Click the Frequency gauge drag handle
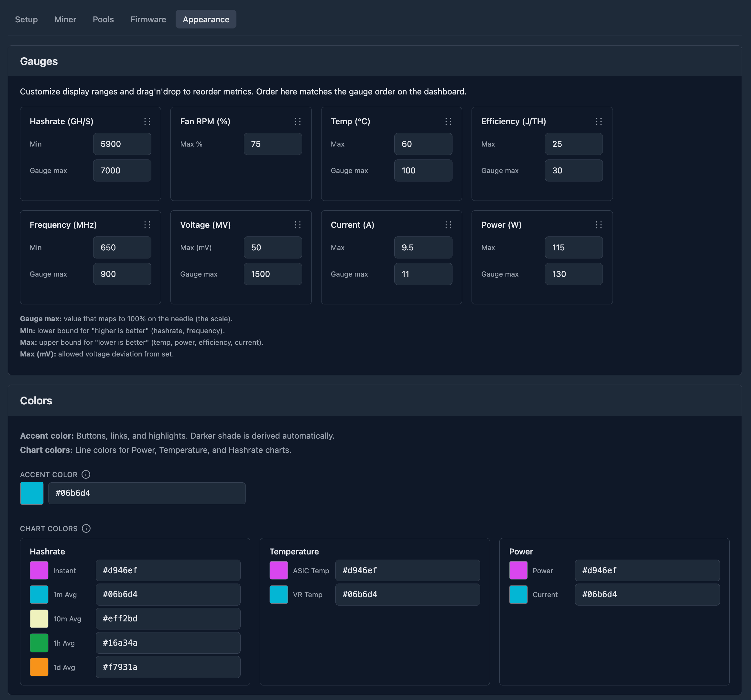Screen dimensions: 751x700 (147, 225)
